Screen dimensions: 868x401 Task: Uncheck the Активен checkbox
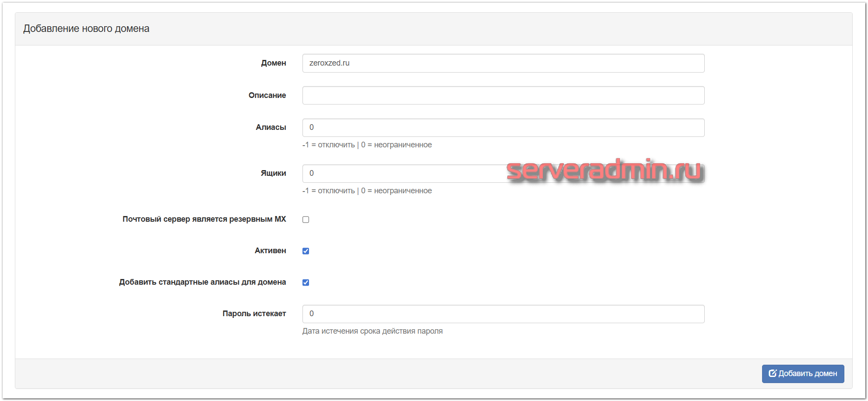pos(306,251)
